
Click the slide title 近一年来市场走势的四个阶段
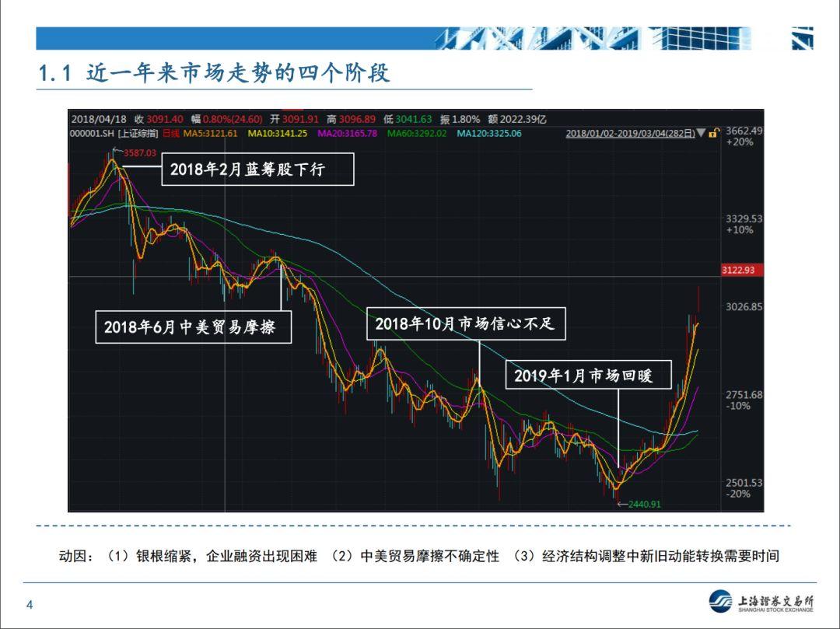[x=238, y=73]
